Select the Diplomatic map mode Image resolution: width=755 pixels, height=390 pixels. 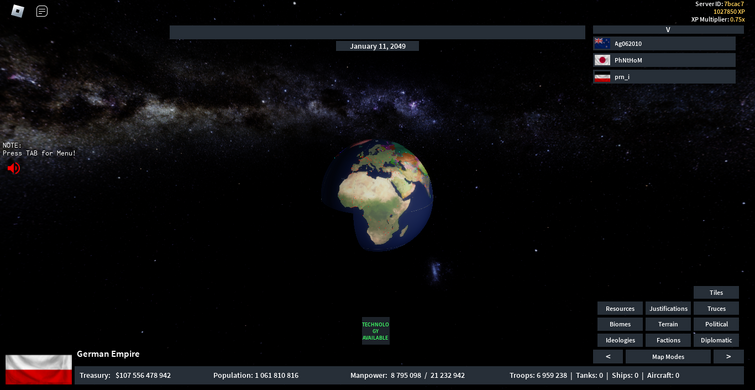tap(716, 340)
